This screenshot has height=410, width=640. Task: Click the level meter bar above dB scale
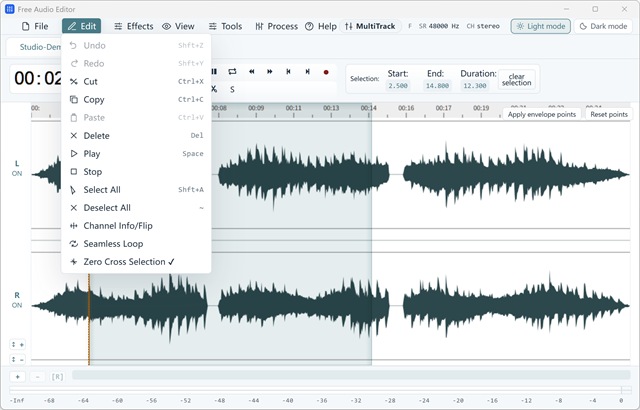coord(320,390)
